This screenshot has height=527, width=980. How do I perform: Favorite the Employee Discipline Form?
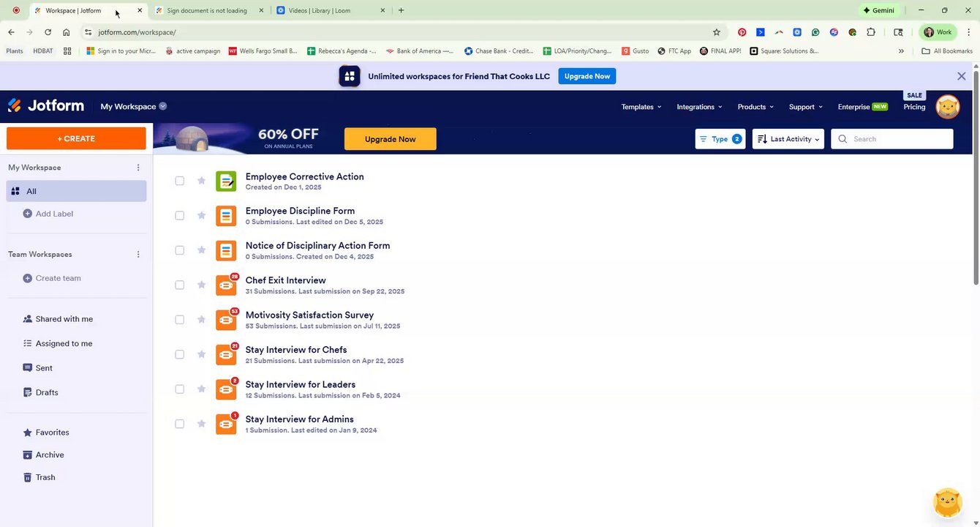(x=201, y=215)
